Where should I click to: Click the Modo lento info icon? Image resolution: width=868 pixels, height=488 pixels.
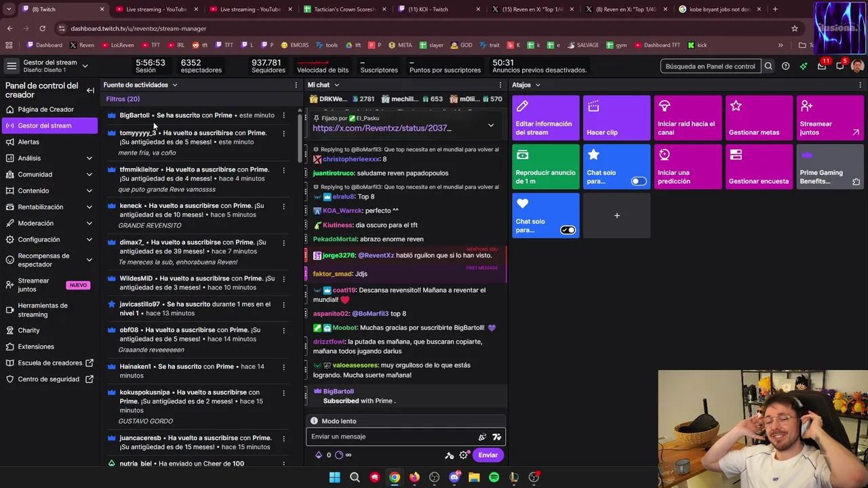(314, 421)
